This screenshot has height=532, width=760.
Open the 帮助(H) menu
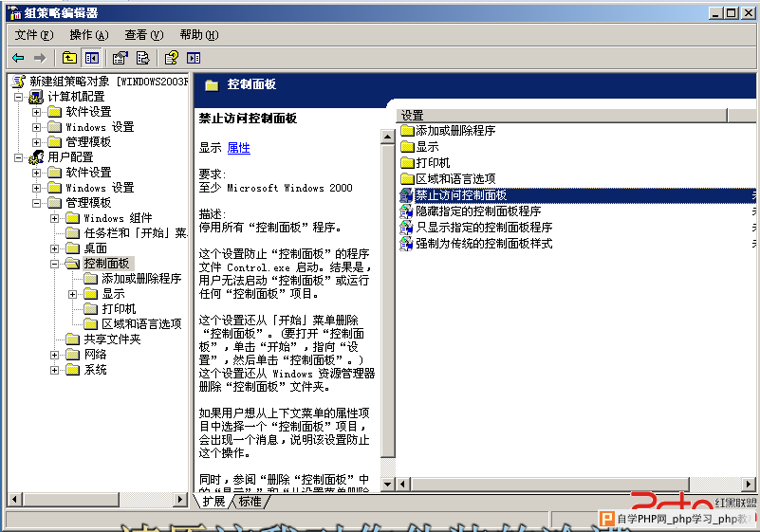pyautogui.click(x=198, y=35)
